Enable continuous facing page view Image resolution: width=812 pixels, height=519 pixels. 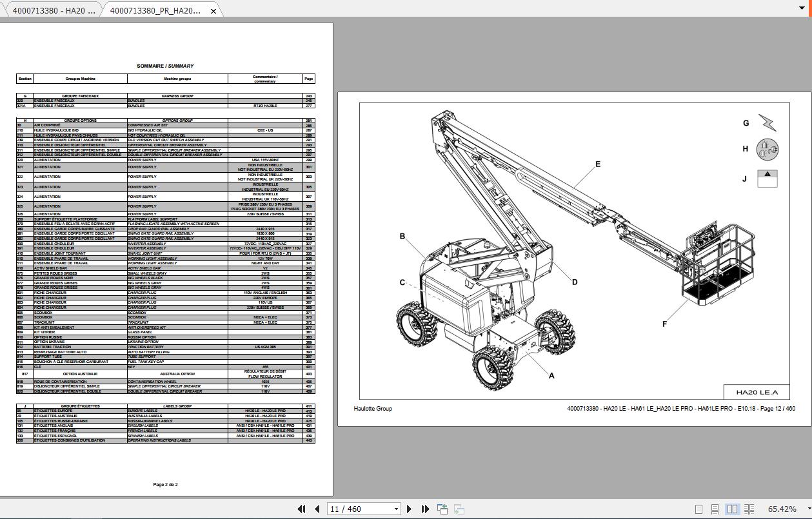tap(749, 509)
